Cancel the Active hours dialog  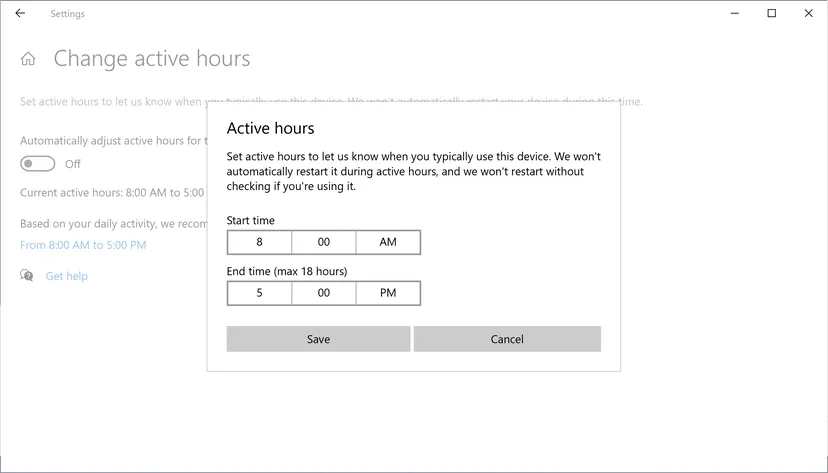507,339
